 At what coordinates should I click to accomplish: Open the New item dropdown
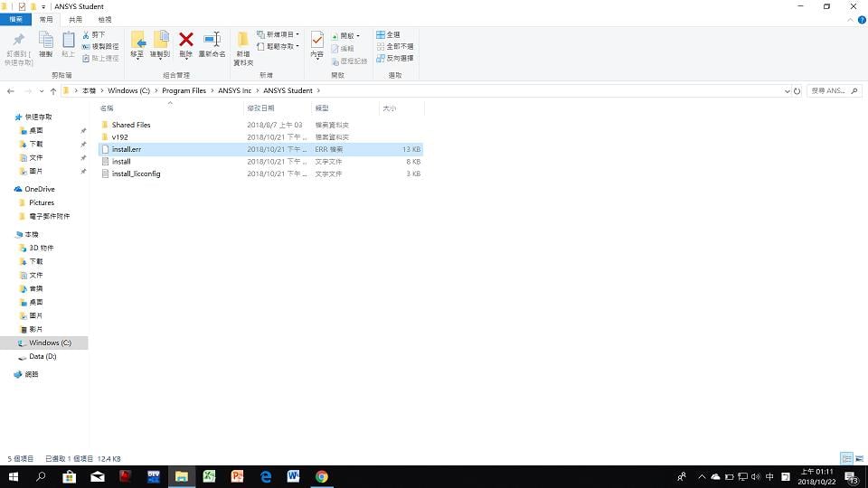278,35
